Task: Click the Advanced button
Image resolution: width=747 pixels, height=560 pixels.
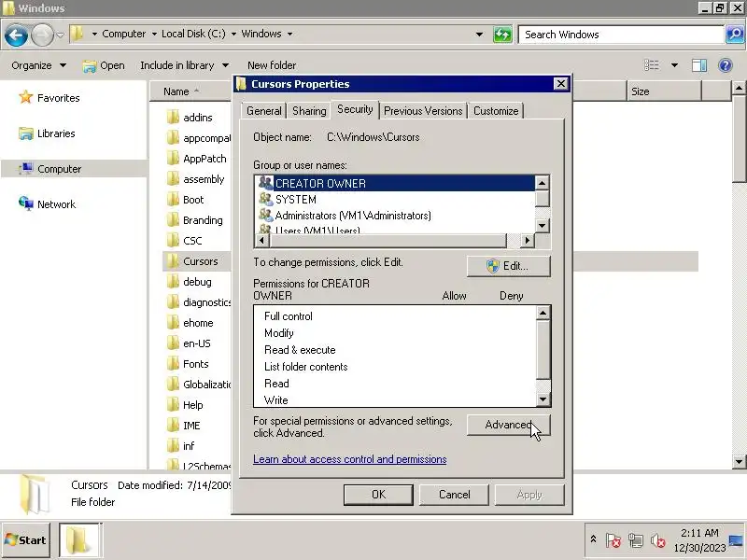Action: tap(508, 425)
